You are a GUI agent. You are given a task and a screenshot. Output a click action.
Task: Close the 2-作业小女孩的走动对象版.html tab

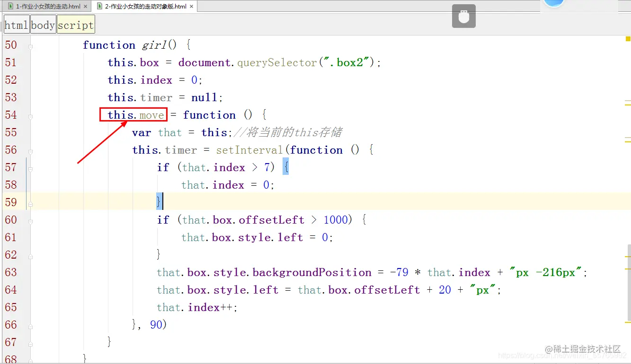[191, 7]
